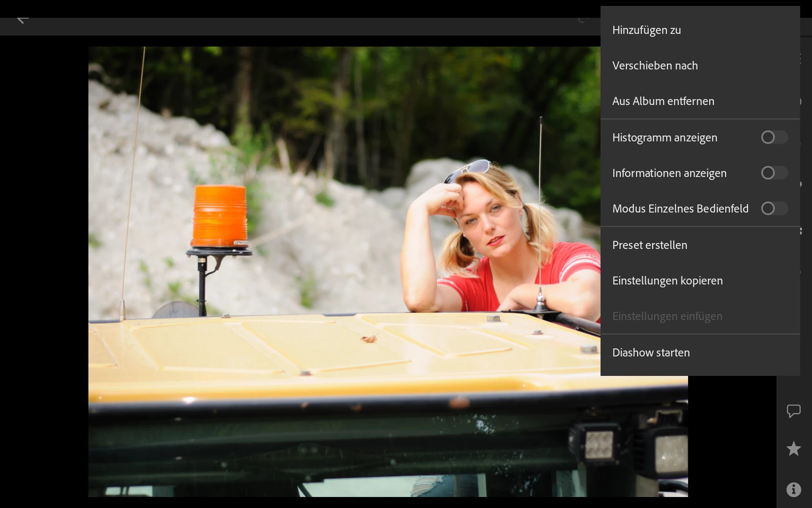Click the partially hidden undo arrow in top bar
This screenshot has height=508, width=812.
click(584, 19)
